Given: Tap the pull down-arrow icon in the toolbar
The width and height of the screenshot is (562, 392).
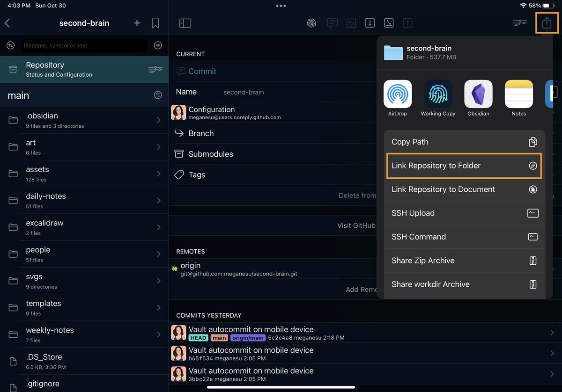Looking at the screenshot, I should [x=370, y=22].
